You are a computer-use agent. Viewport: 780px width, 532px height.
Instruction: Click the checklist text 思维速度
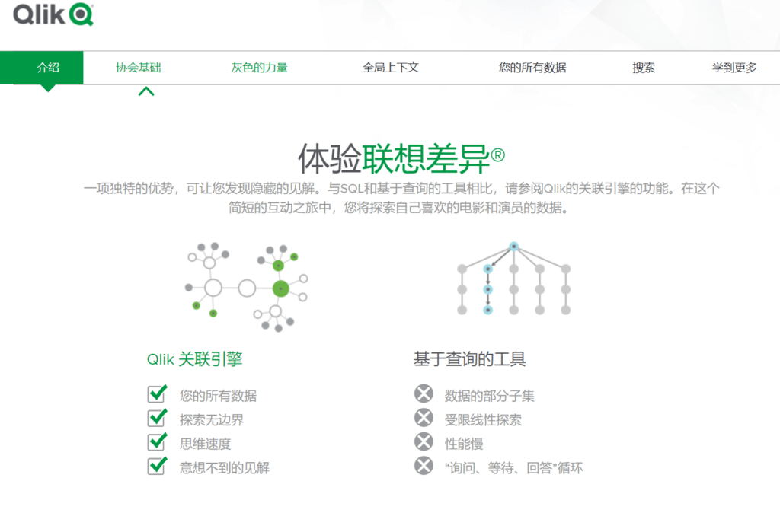pyautogui.click(x=206, y=444)
